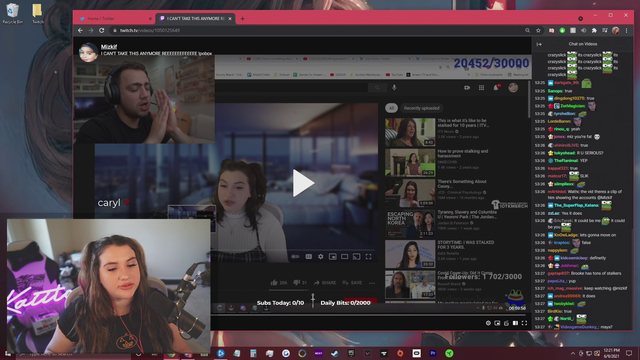Close the Twitch video tab
640x360 pixels.
pos(230,19)
